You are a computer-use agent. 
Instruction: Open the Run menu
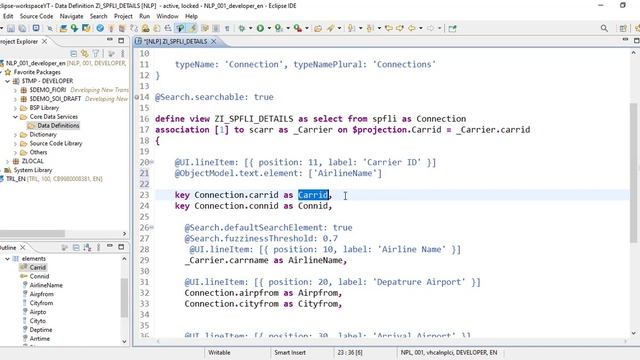144,16
